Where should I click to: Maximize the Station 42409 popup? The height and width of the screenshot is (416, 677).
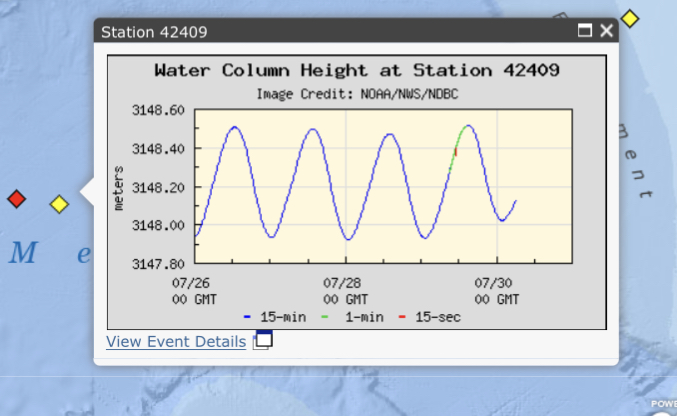585,31
